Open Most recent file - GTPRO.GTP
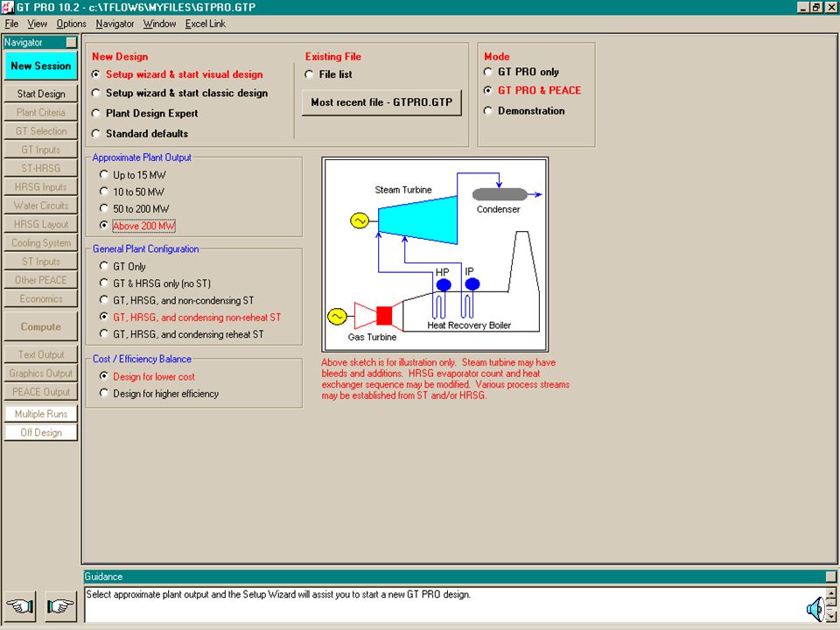The height and width of the screenshot is (630, 840). coord(381,102)
